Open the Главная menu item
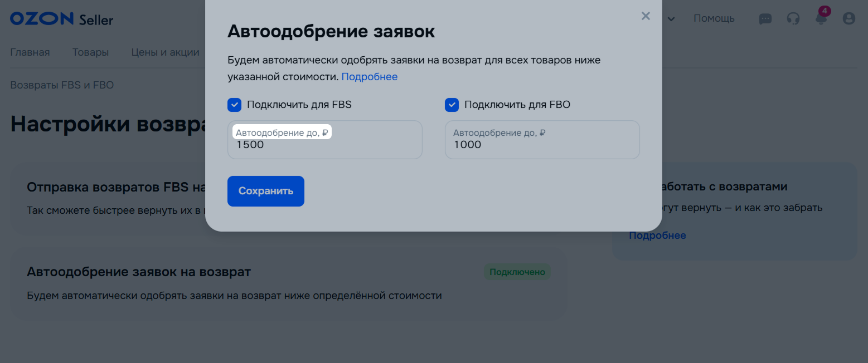 click(x=30, y=52)
